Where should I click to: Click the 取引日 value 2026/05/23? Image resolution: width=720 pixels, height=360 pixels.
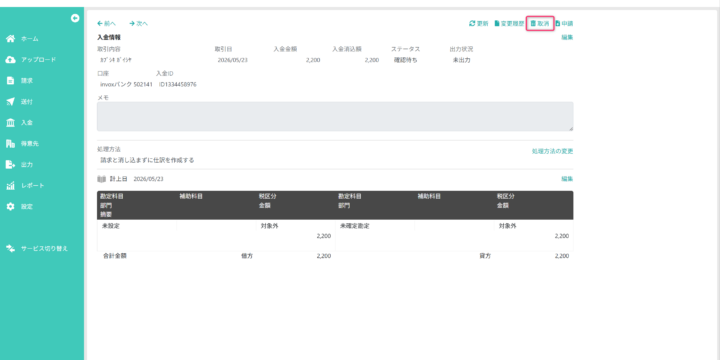(x=233, y=60)
